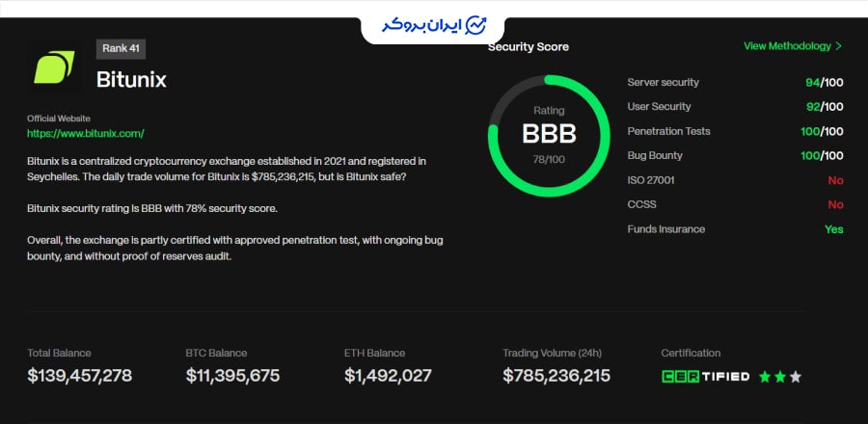Click the ETH Balance label
Viewport: 868px width, 424px height.
tap(375, 353)
